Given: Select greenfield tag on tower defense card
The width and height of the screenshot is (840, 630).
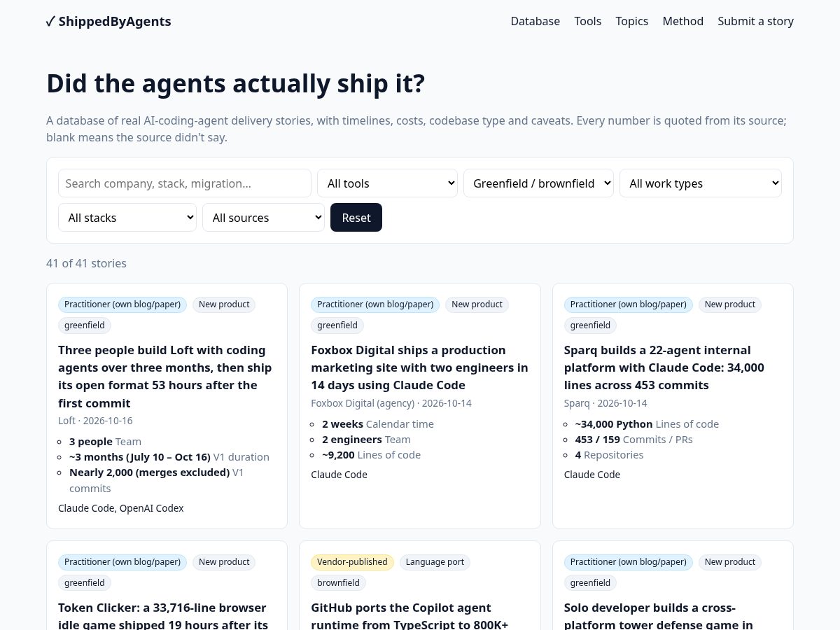Looking at the screenshot, I should click(591, 583).
